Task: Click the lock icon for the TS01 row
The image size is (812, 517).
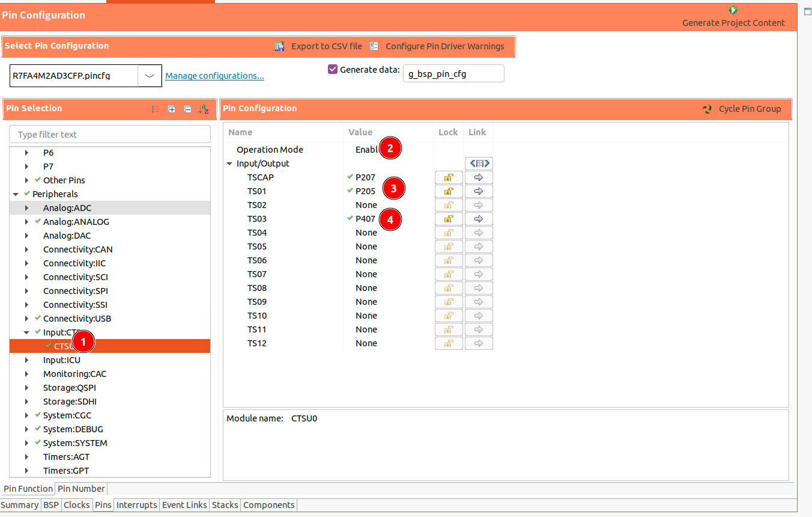Action: point(449,191)
